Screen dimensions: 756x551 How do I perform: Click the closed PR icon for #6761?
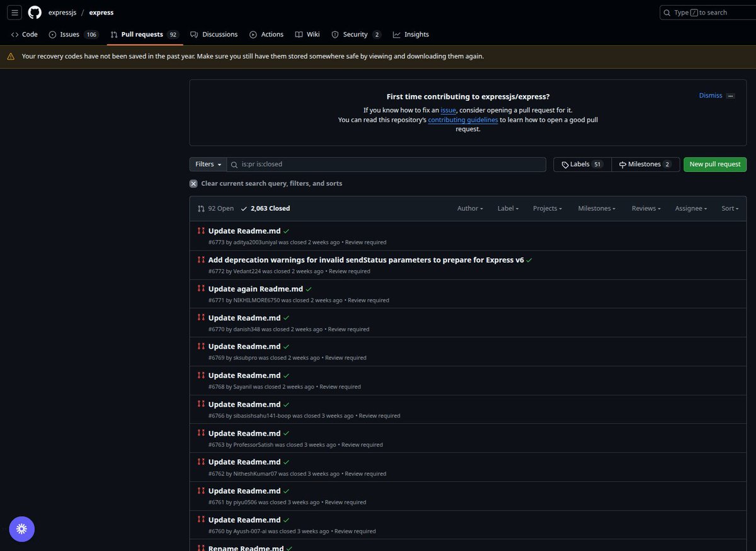coord(201,491)
